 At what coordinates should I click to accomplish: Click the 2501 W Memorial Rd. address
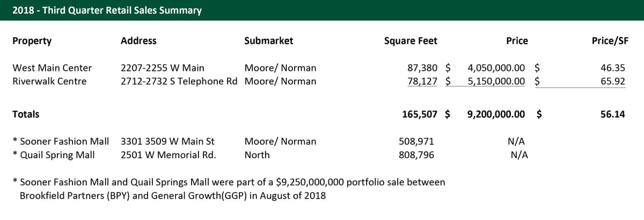pyautogui.click(x=169, y=155)
